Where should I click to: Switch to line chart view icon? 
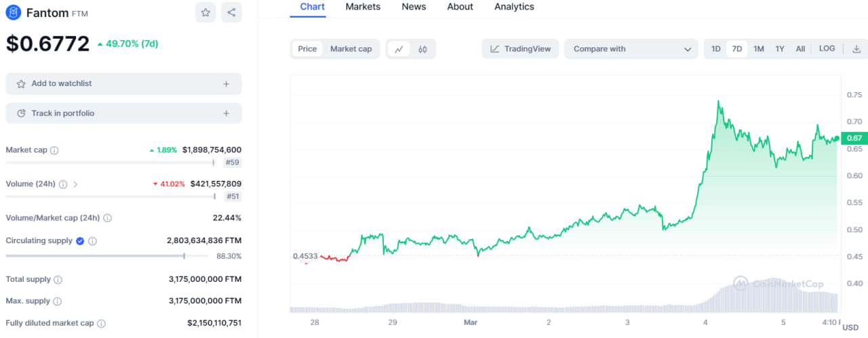pyautogui.click(x=399, y=49)
